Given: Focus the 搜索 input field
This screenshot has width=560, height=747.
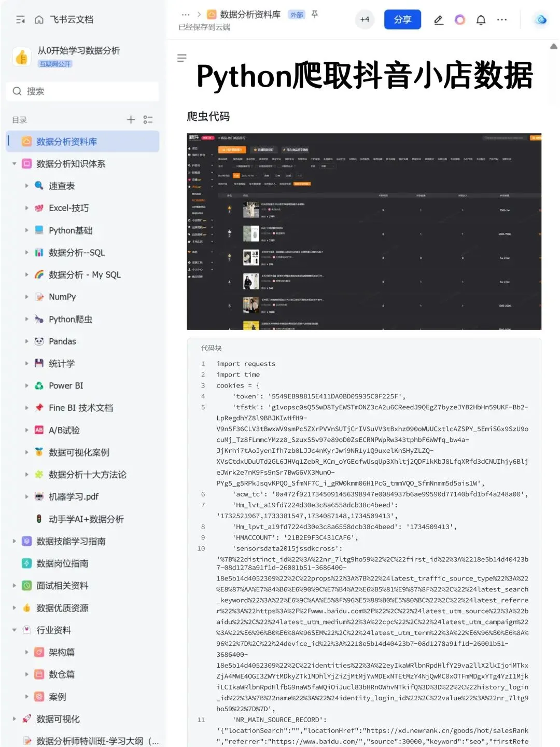Looking at the screenshot, I should [x=83, y=91].
